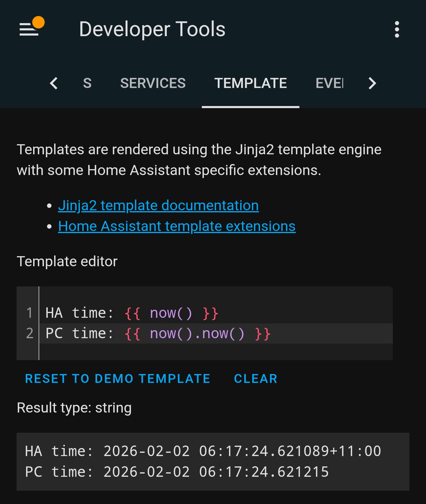The image size is (426, 504).
Task: Show more tabs with right chevron
Action: tap(372, 83)
